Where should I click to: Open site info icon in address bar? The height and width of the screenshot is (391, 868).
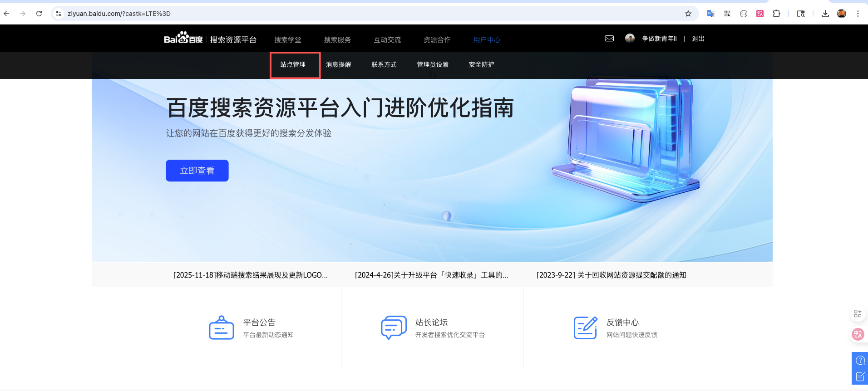pos(59,14)
